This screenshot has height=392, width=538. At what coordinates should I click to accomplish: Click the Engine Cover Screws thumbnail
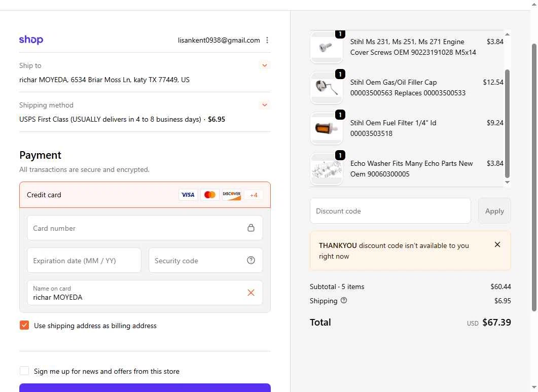(327, 47)
